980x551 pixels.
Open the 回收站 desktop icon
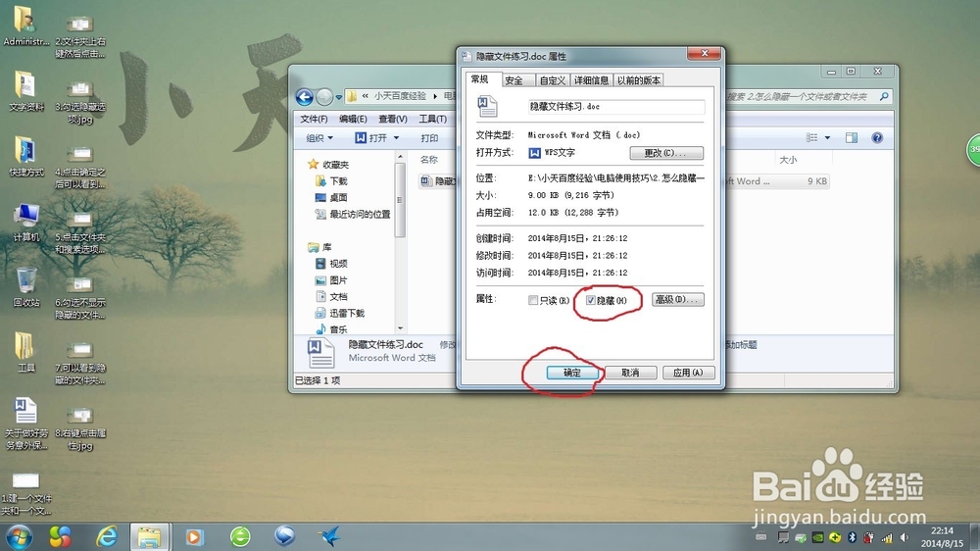tap(26, 287)
